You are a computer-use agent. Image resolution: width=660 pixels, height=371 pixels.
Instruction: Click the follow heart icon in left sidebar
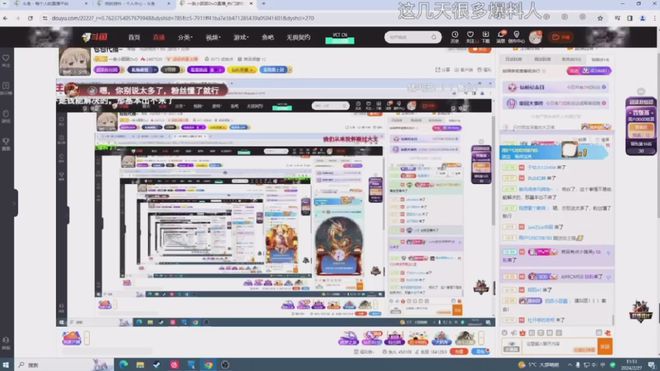tap(6, 60)
